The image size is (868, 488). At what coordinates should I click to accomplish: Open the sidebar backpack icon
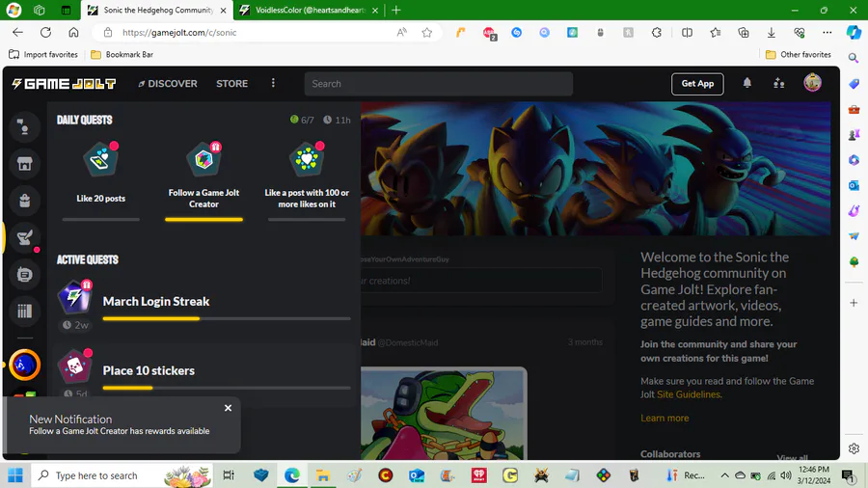point(24,201)
